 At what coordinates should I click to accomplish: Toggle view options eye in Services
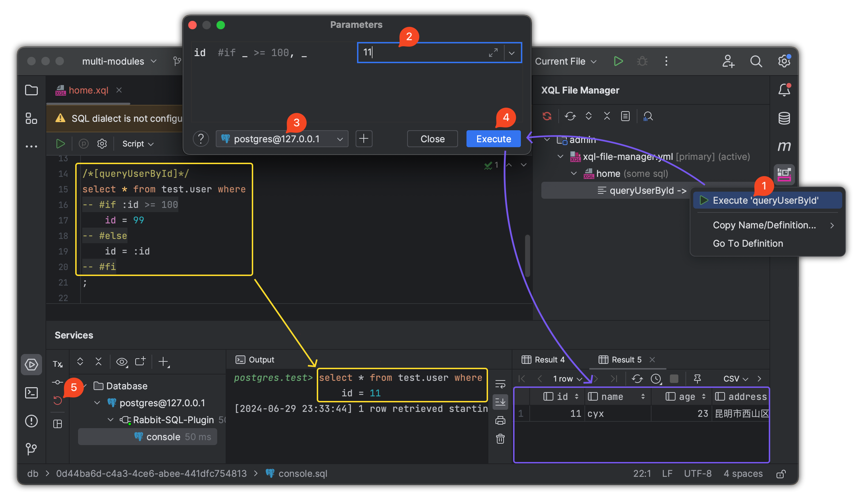pyautogui.click(x=122, y=362)
